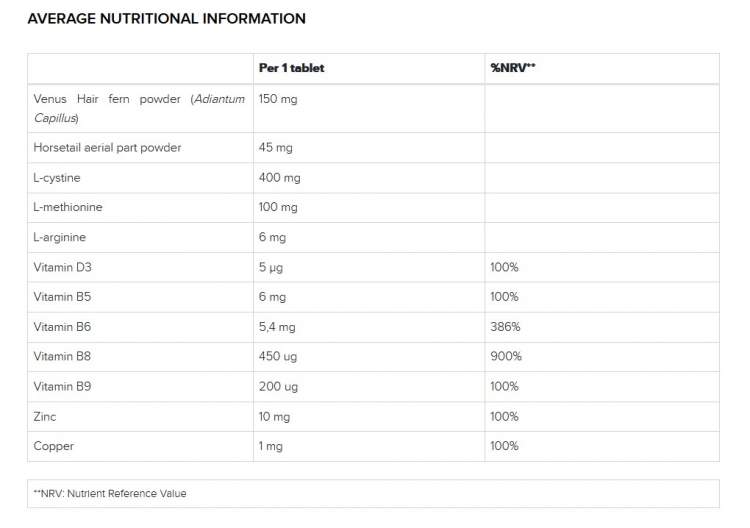This screenshot has height=528, width=750.
Task: Click the Copper row label
Action: coord(53,446)
